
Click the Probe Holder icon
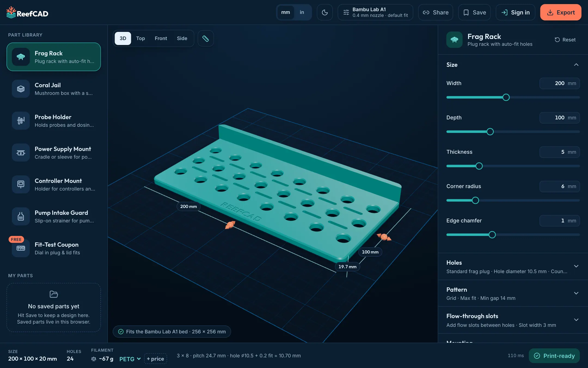(21, 120)
